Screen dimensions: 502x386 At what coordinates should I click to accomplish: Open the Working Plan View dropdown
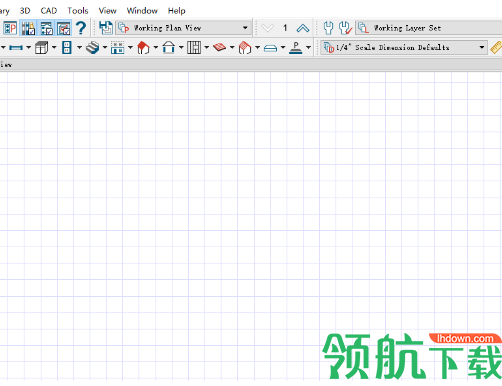click(184, 28)
